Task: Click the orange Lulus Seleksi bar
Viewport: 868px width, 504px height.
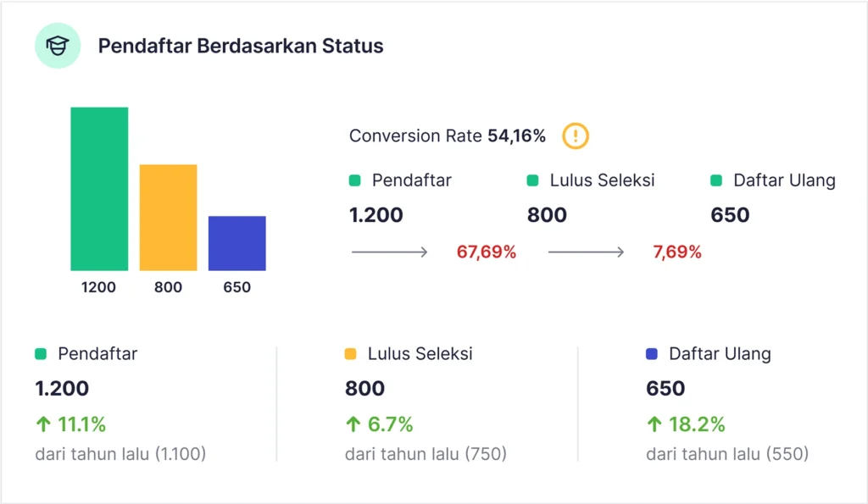Action: coord(168,218)
